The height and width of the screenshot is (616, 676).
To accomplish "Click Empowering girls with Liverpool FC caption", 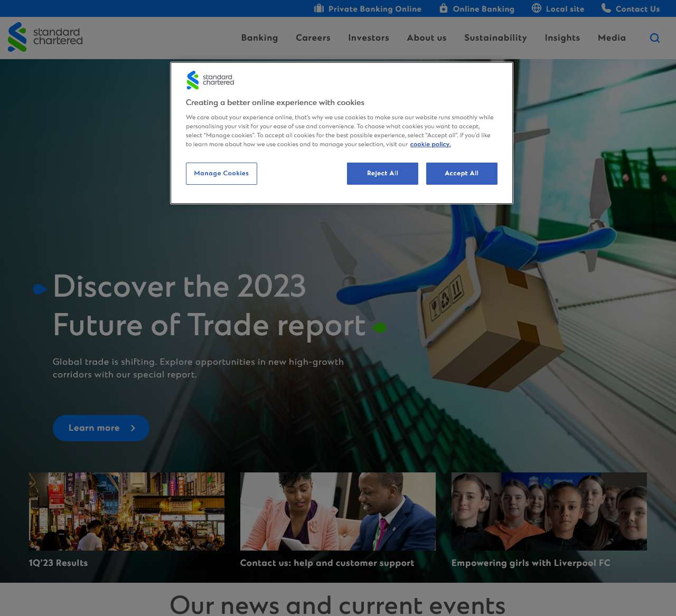I will [x=531, y=563].
